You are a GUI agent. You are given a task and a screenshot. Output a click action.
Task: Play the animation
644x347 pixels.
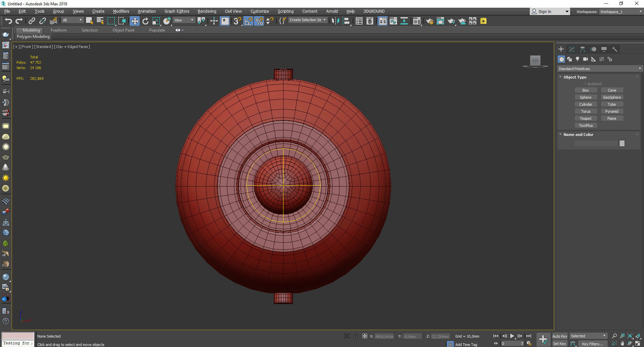(512, 336)
